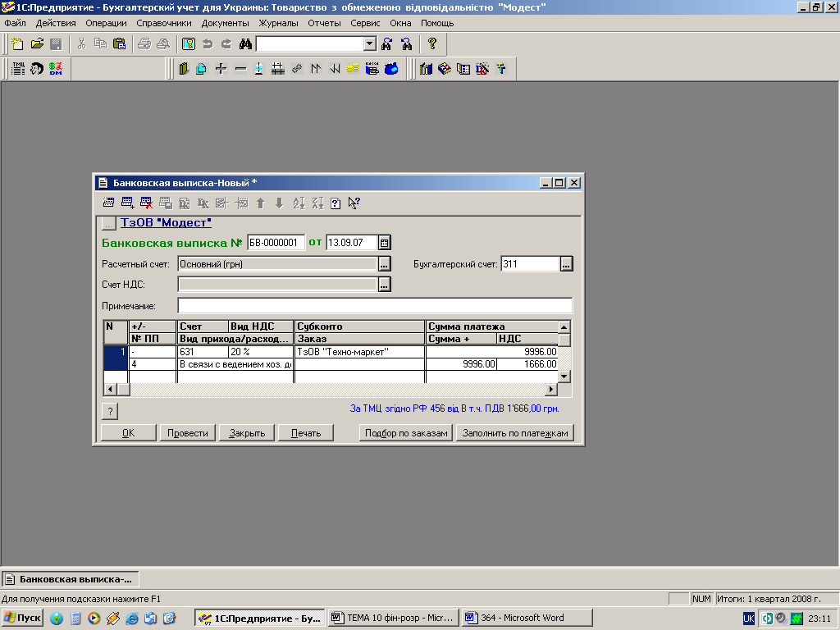
Task: Click the document number field БВ-0000001
Action: (x=276, y=243)
